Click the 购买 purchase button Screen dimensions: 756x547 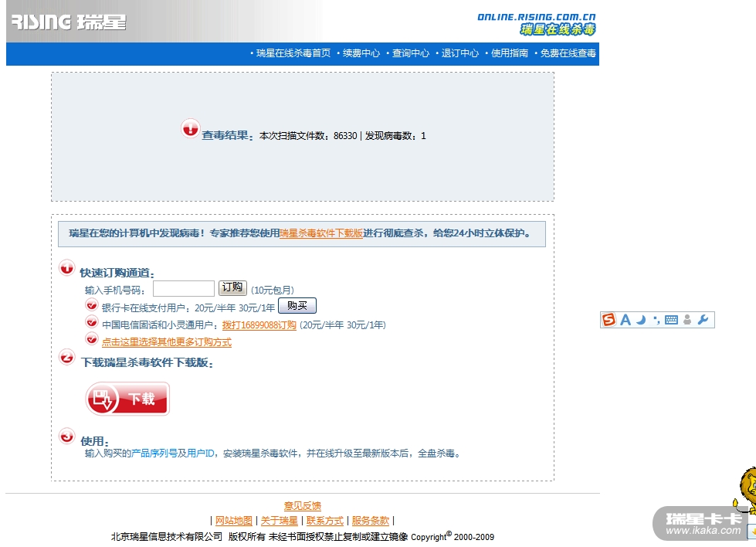297,306
